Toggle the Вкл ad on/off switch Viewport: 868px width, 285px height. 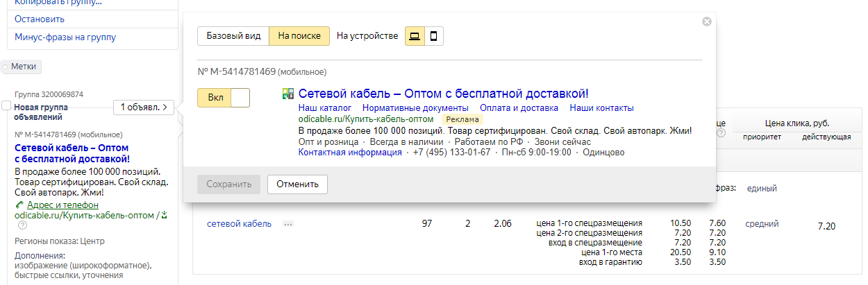[224, 98]
